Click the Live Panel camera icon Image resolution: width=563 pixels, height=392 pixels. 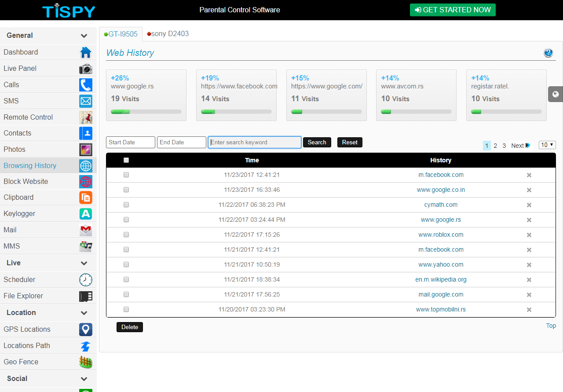(86, 69)
